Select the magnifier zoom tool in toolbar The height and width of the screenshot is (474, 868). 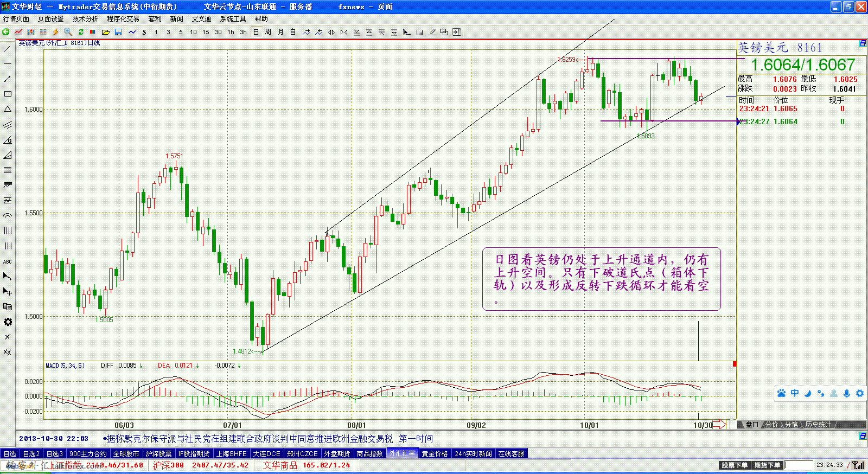click(x=68, y=32)
